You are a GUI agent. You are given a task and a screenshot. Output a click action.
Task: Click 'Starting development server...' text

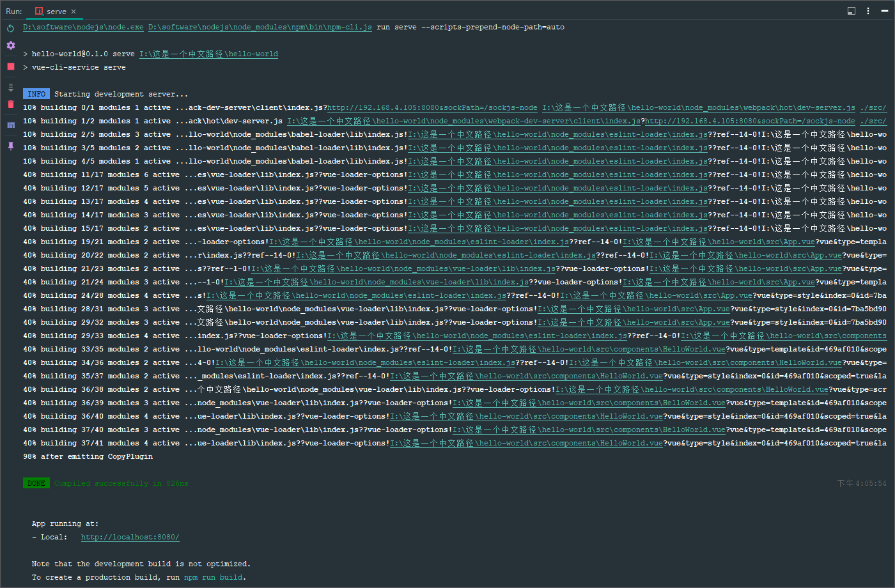click(x=121, y=95)
